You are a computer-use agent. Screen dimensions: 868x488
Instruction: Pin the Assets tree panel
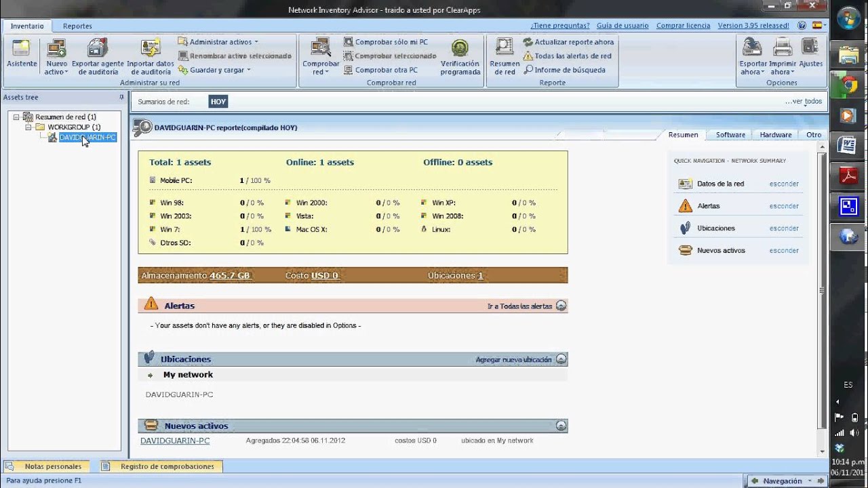coord(121,98)
